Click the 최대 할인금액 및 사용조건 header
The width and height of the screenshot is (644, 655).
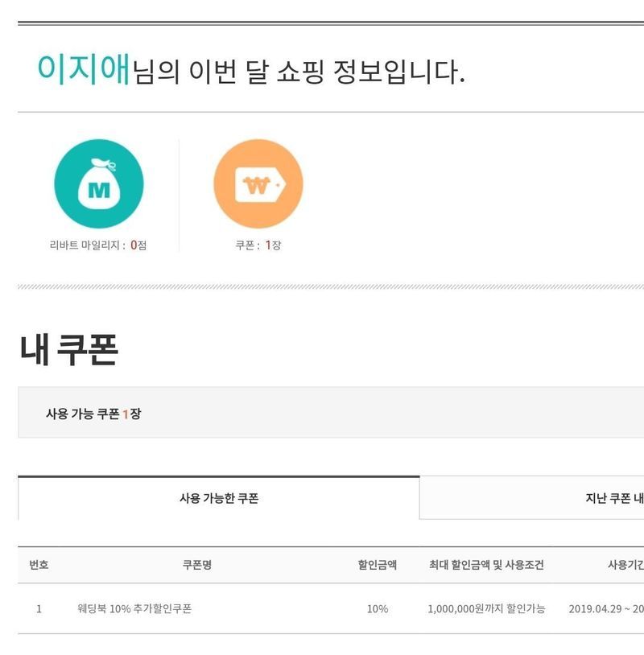coord(486,565)
